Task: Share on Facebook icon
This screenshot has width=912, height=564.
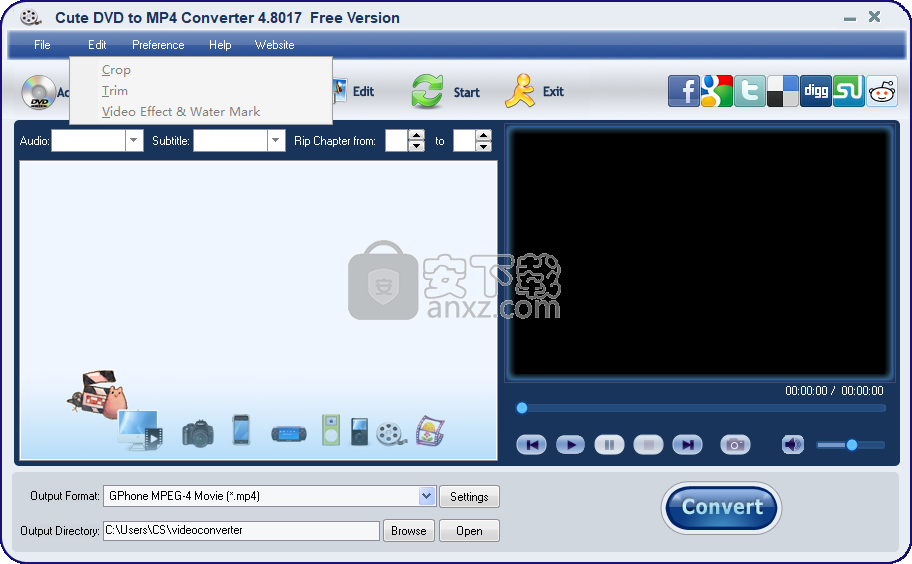Action: pos(683,91)
